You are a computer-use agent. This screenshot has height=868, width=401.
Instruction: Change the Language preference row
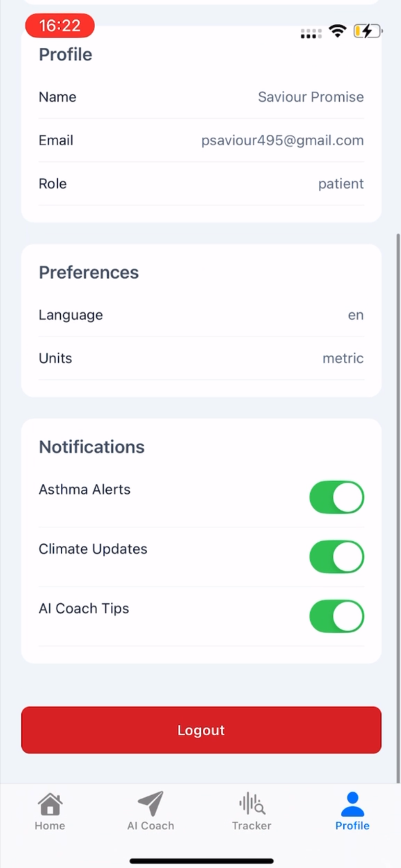pos(201,315)
